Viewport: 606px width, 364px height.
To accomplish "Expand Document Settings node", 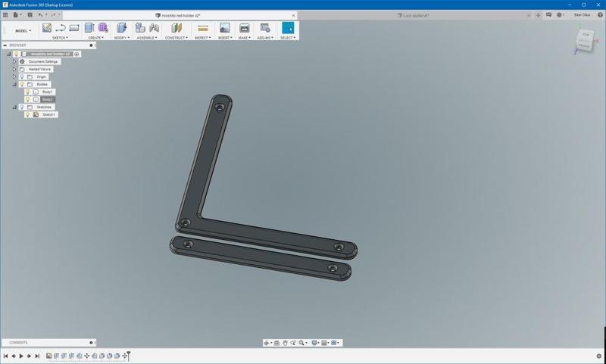I will pyautogui.click(x=14, y=62).
